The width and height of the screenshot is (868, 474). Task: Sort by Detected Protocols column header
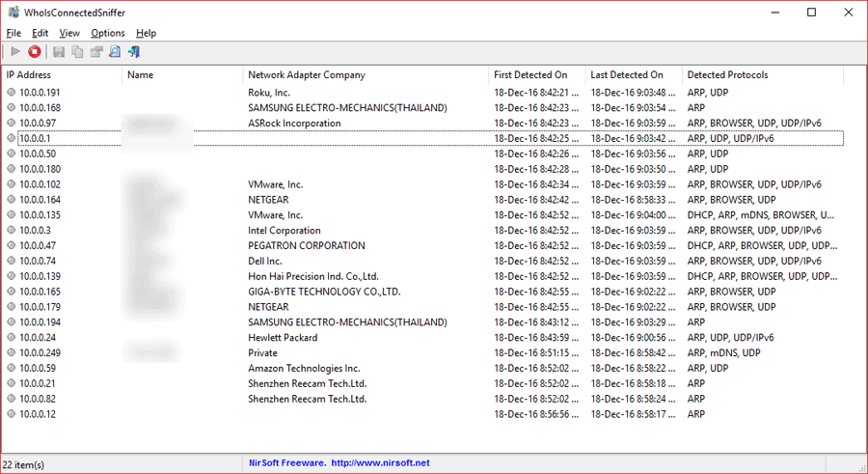click(x=762, y=75)
